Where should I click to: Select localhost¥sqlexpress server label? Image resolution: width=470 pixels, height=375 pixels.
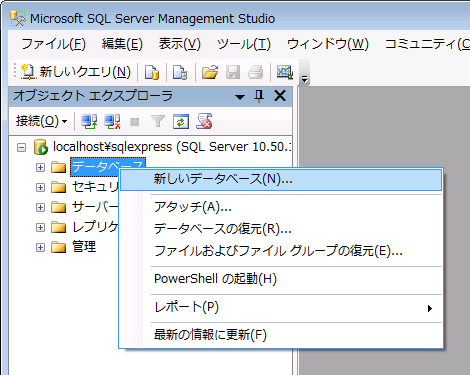(172, 147)
